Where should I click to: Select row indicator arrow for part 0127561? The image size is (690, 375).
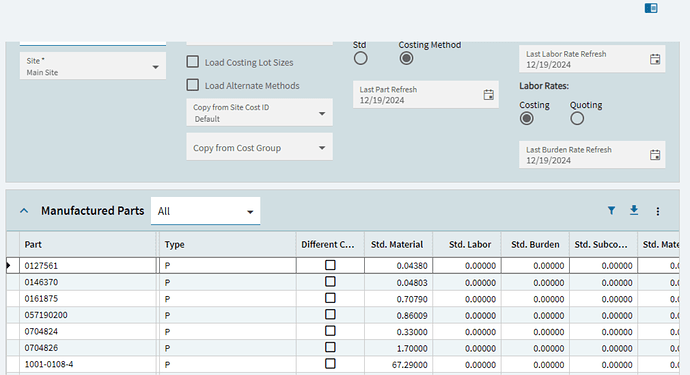[x=8, y=265]
